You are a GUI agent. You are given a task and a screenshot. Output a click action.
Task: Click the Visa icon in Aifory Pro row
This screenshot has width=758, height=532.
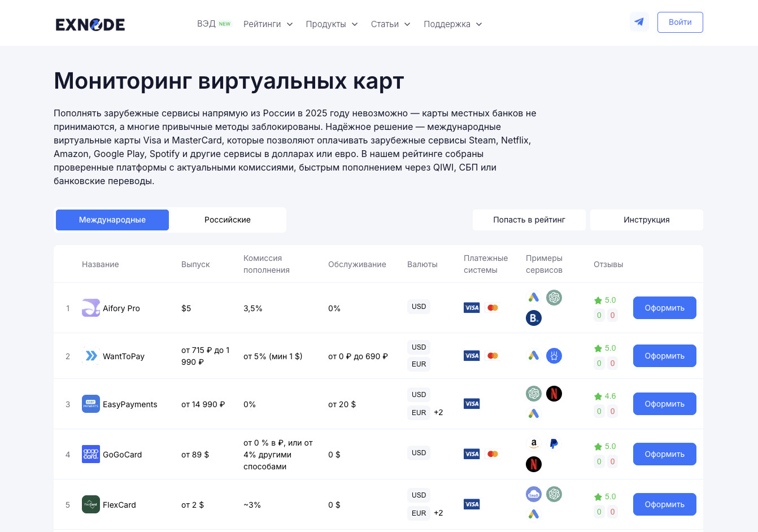[x=472, y=308]
